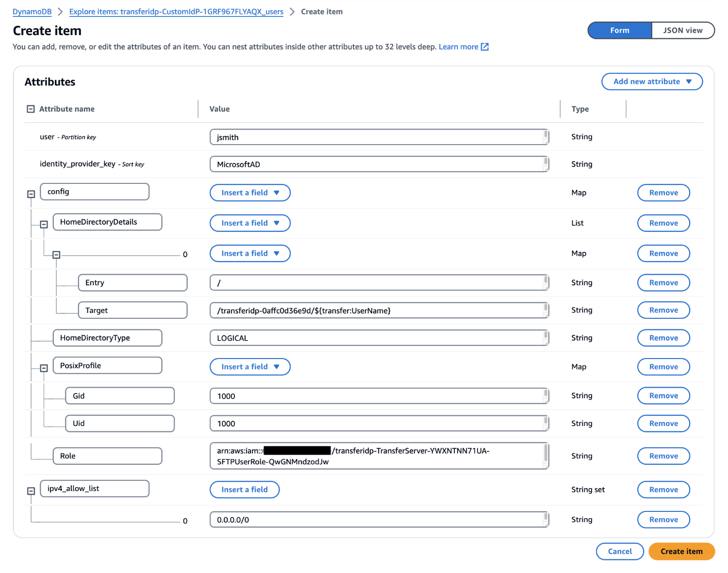The width and height of the screenshot is (728, 573).
Task: Insert a field into ipv4_allow_list
Action: 244,490
